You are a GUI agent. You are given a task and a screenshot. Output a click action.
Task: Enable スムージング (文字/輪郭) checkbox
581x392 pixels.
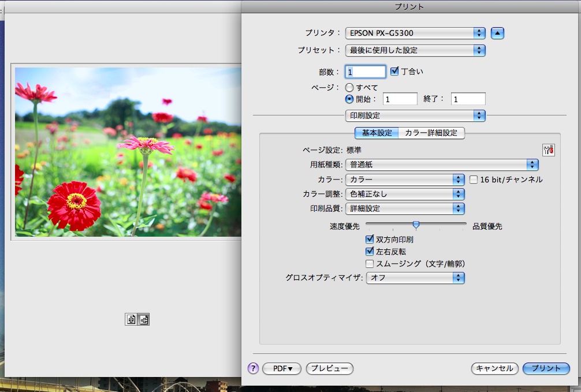(370, 264)
